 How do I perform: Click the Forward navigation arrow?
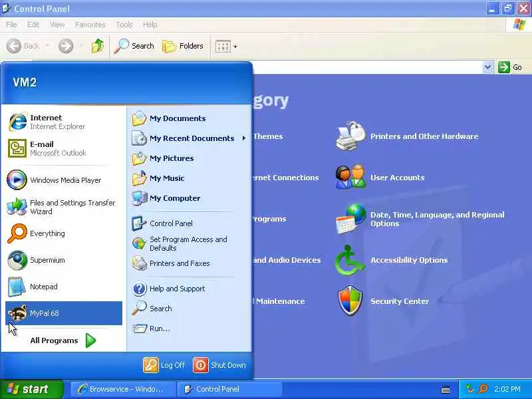[65, 46]
